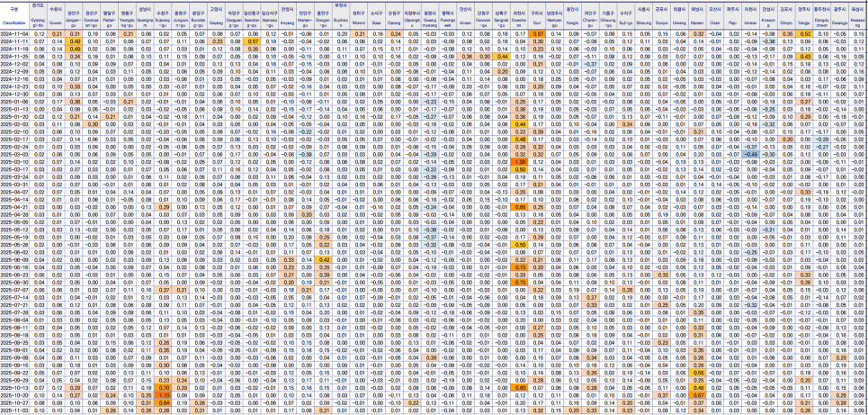Select the 0.64 cell in 2025-10-27 row
The width and height of the screenshot is (868, 415).
[164, 402]
